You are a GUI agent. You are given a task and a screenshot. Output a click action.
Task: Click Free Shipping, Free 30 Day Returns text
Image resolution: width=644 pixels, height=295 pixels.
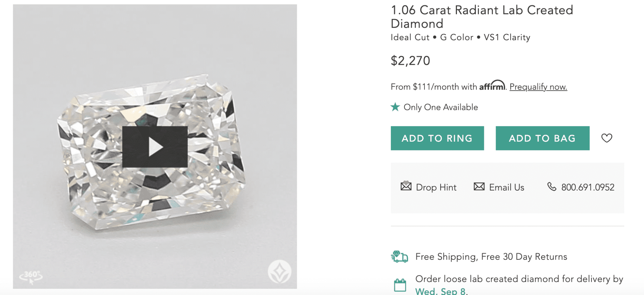tap(491, 256)
